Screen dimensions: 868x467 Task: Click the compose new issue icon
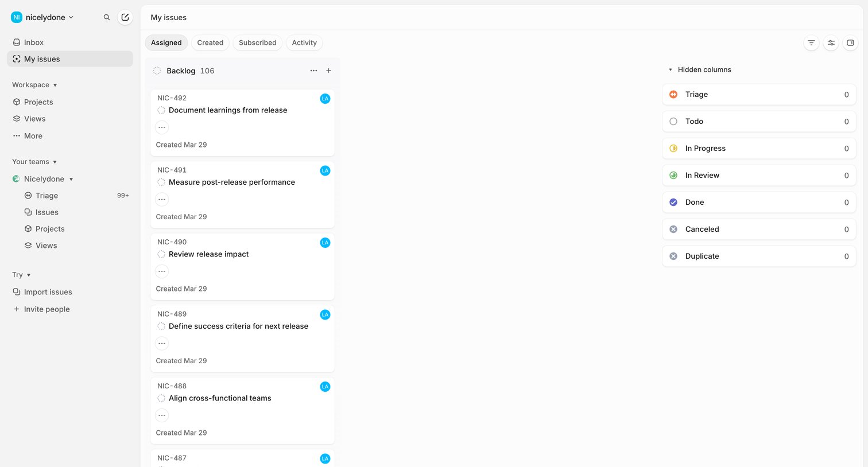(x=125, y=17)
